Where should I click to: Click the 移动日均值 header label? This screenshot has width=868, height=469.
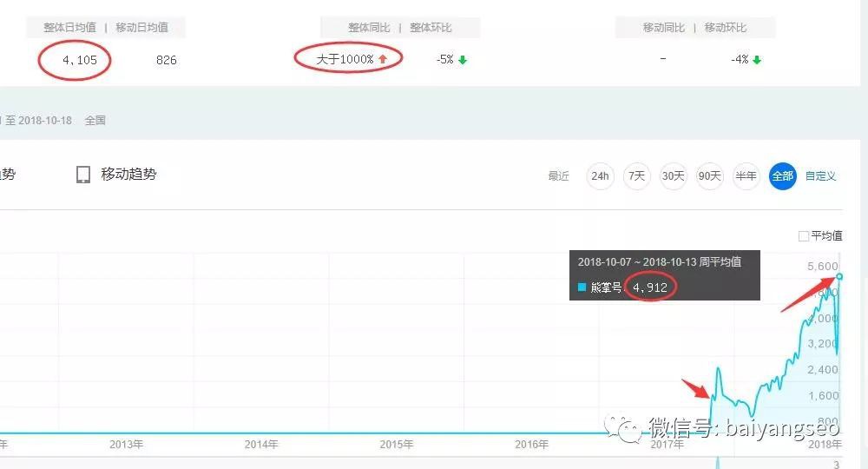click(x=141, y=27)
